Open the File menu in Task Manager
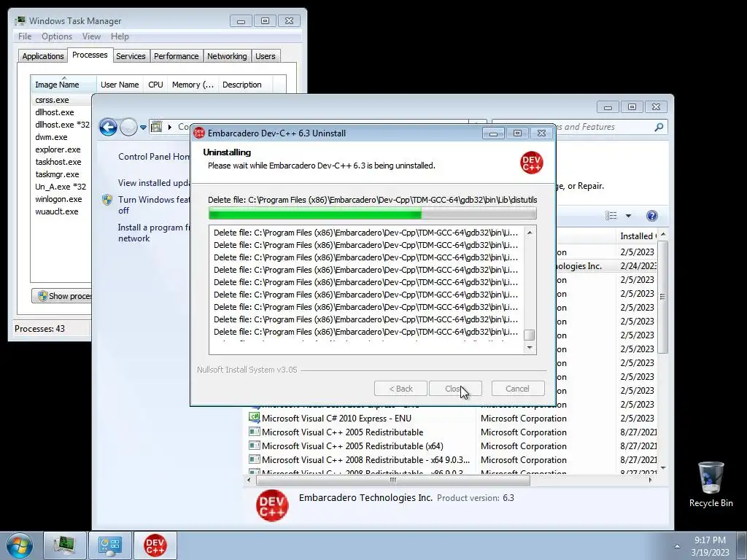 (x=25, y=36)
